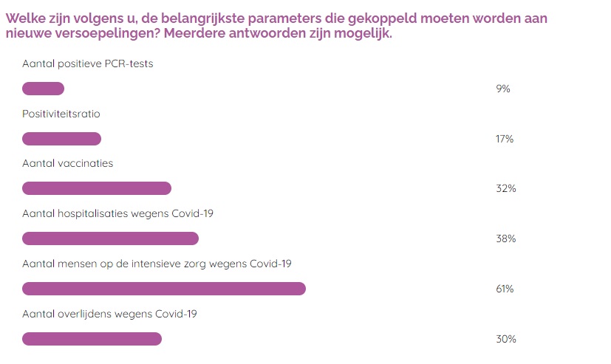Click the 30% result value
Image resolution: width=611 pixels, height=364 pixels.
point(505,339)
